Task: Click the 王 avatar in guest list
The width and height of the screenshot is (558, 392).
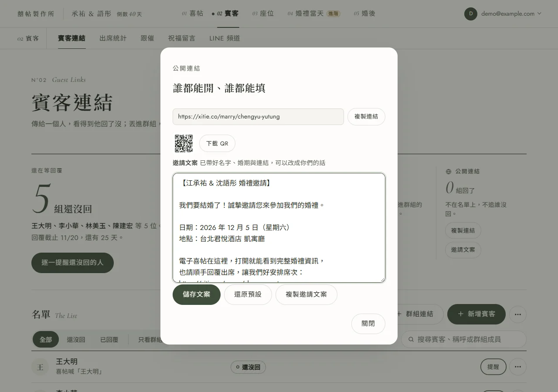Action: click(x=40, y=367)
